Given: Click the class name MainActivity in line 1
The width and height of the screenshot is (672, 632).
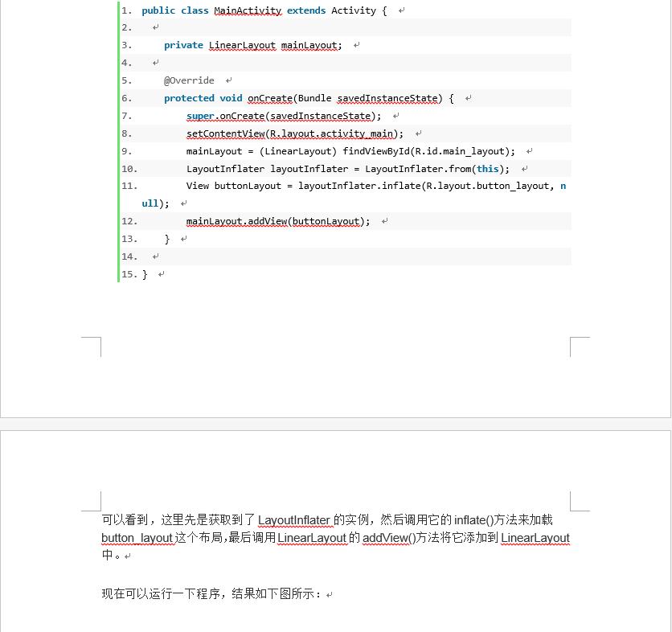Looking at the screenshot, I should click(248, 10).
